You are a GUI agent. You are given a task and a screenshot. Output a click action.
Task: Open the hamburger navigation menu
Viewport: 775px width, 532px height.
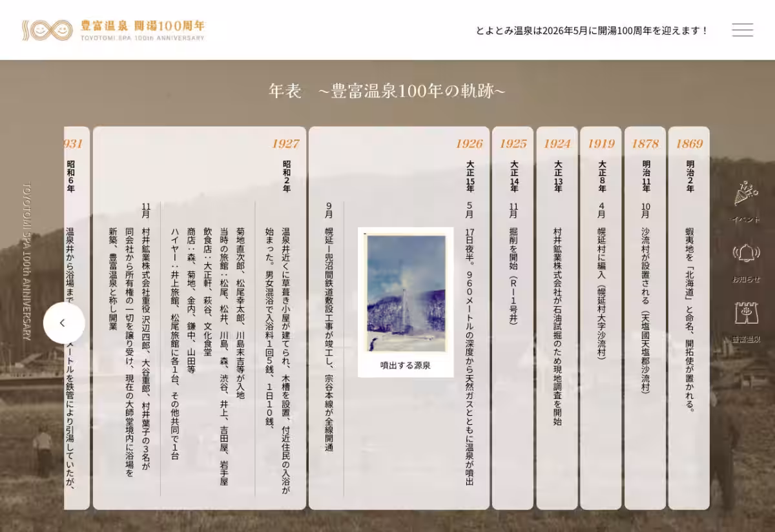[x=741, y=30]
